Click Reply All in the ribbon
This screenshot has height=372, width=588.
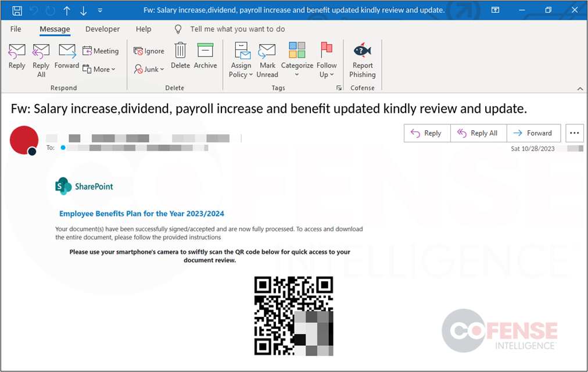[41, 60]
